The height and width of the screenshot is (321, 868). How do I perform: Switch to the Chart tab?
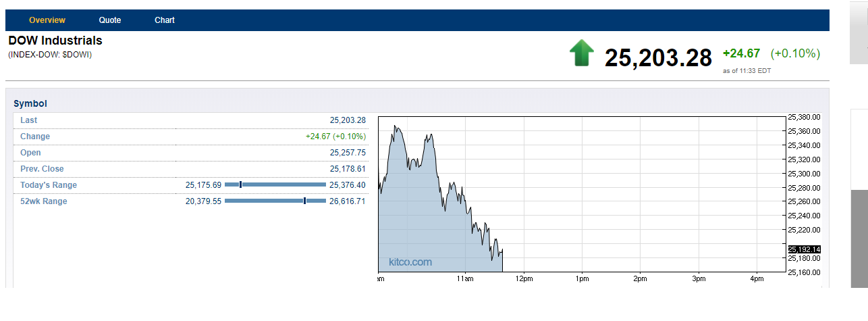(165, 20)
